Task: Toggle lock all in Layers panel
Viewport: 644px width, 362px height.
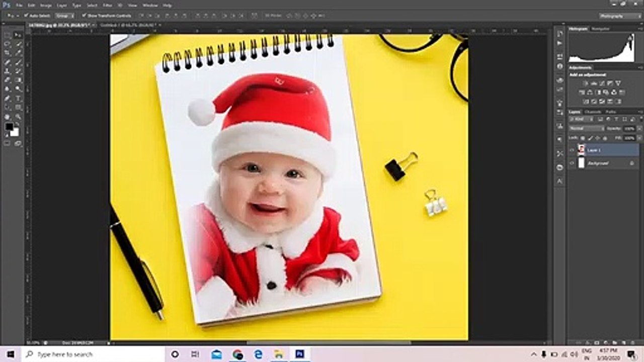Action: (x=605, y=138)
